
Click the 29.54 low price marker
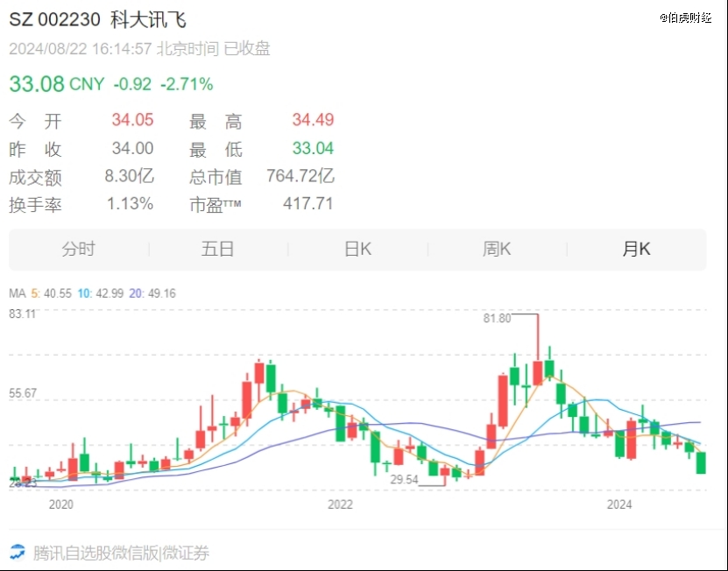tap(404, 480)
